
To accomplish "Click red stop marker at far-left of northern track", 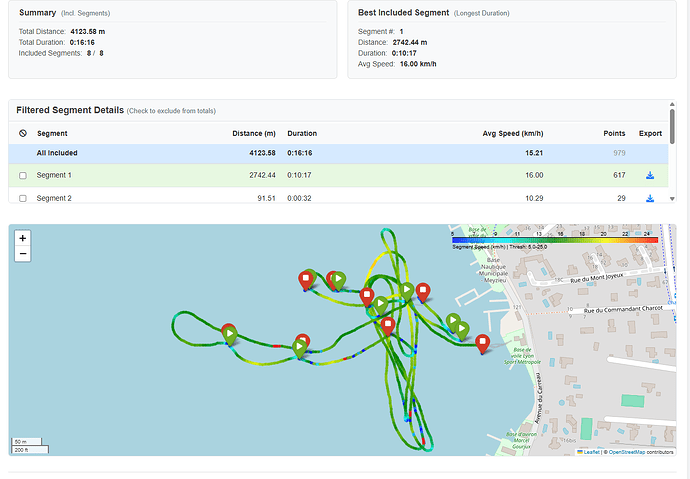I will point(305,281).
